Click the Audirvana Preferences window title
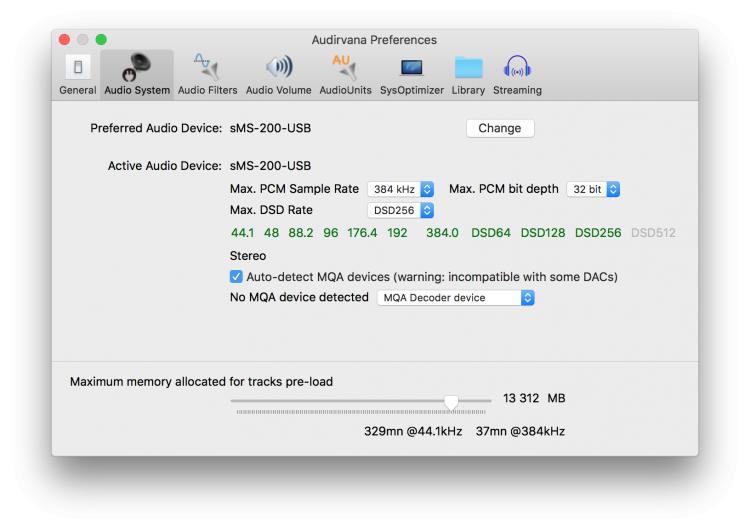The image size is (750, 530). [x=374, y=40]
